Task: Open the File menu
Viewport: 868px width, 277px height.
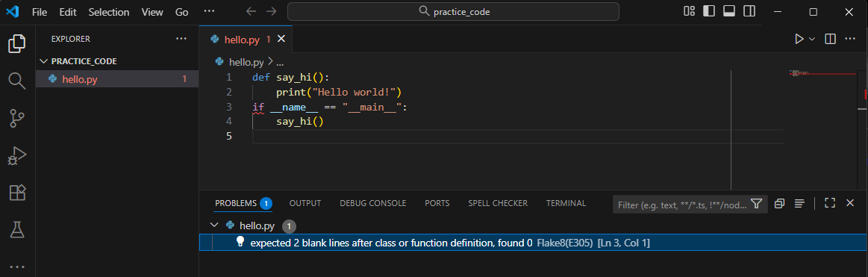Action: pyautogui.click(x=40, y=12)
